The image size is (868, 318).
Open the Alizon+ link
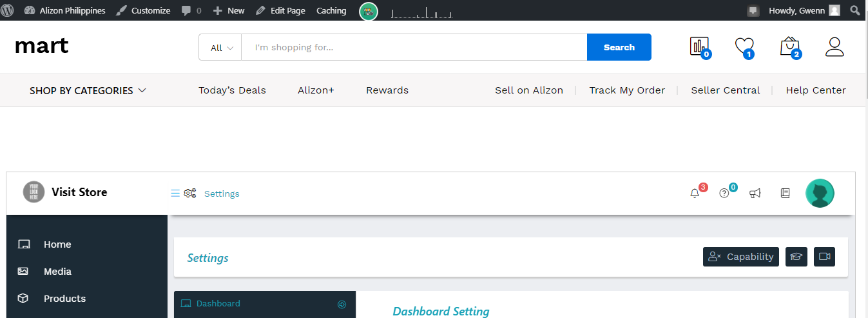[x=316, y=90]
